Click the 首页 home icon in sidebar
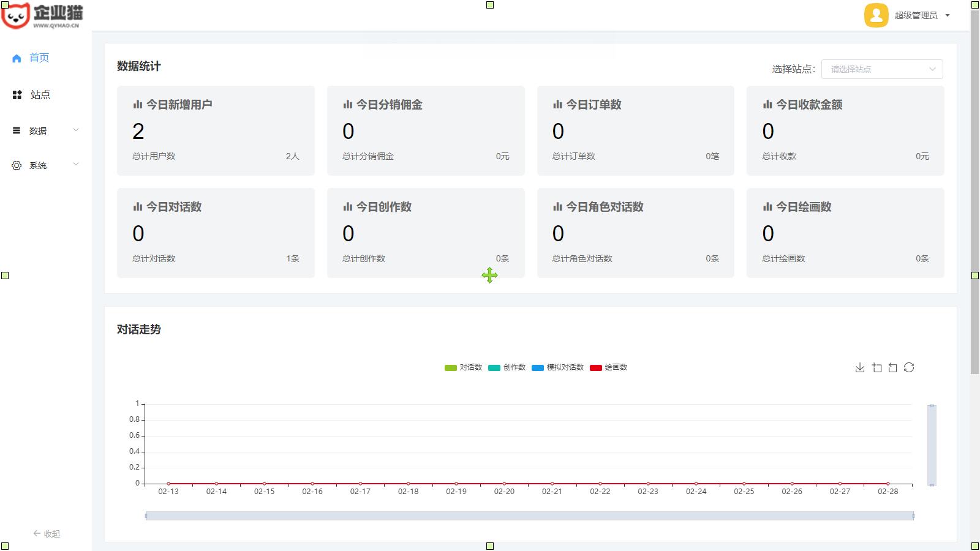980x551 pixels. pos(17,58)
